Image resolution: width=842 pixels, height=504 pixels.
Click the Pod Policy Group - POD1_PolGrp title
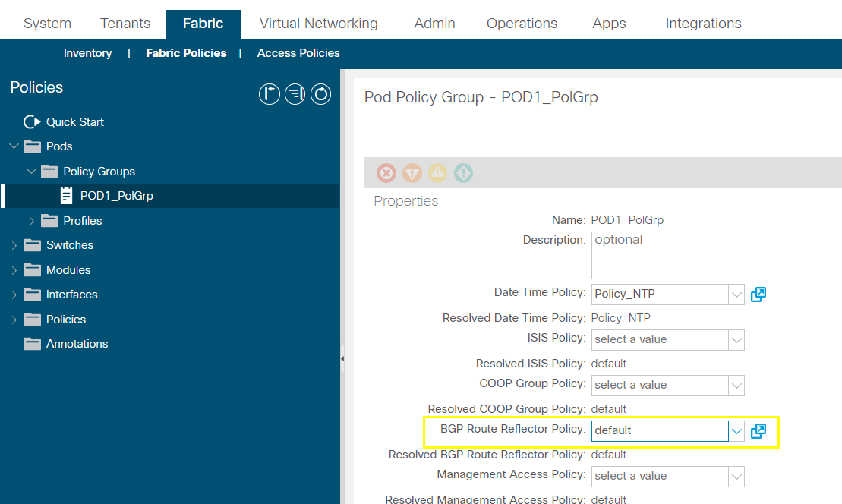[x=481, y=97]
